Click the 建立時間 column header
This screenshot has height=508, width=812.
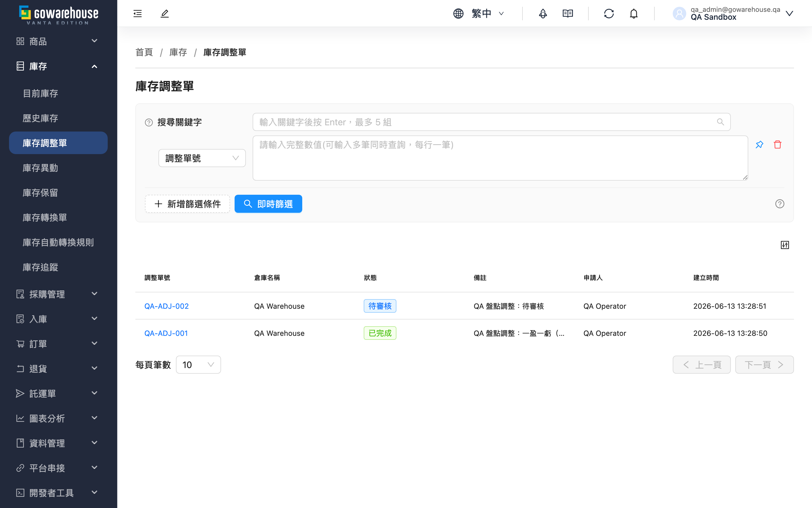706,278
